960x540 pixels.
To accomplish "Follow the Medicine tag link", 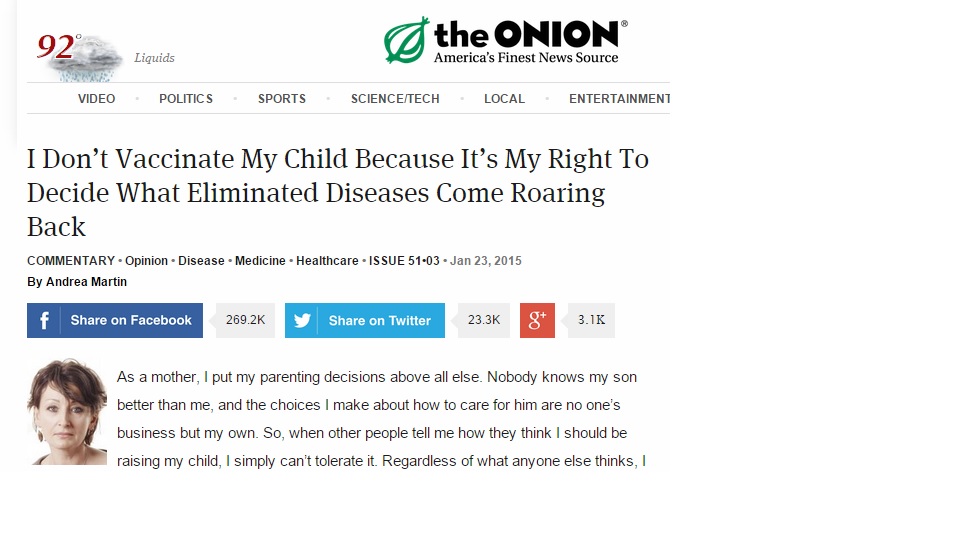I will click(x=260, y=261).
